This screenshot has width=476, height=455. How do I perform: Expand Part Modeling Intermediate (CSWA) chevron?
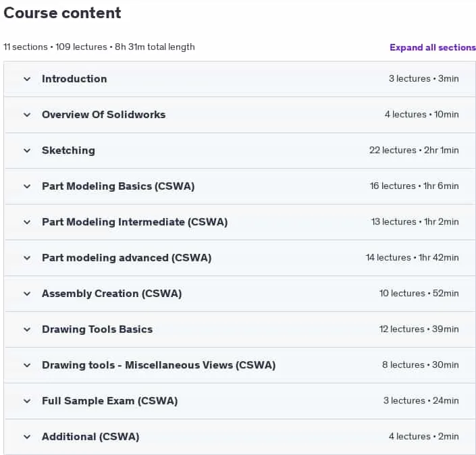tap(27, 222)
